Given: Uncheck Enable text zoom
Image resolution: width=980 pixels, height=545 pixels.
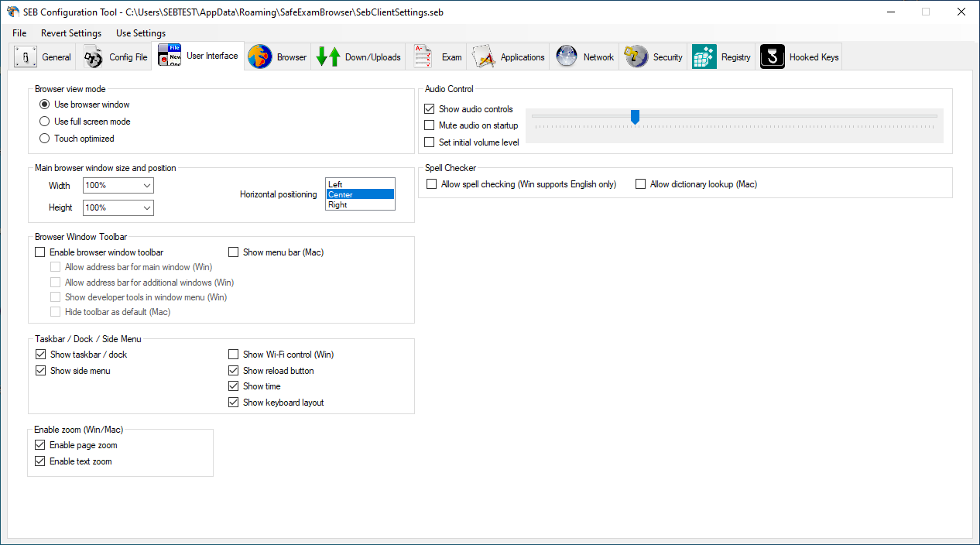Looking at the screenshot, I should (40, 461).
